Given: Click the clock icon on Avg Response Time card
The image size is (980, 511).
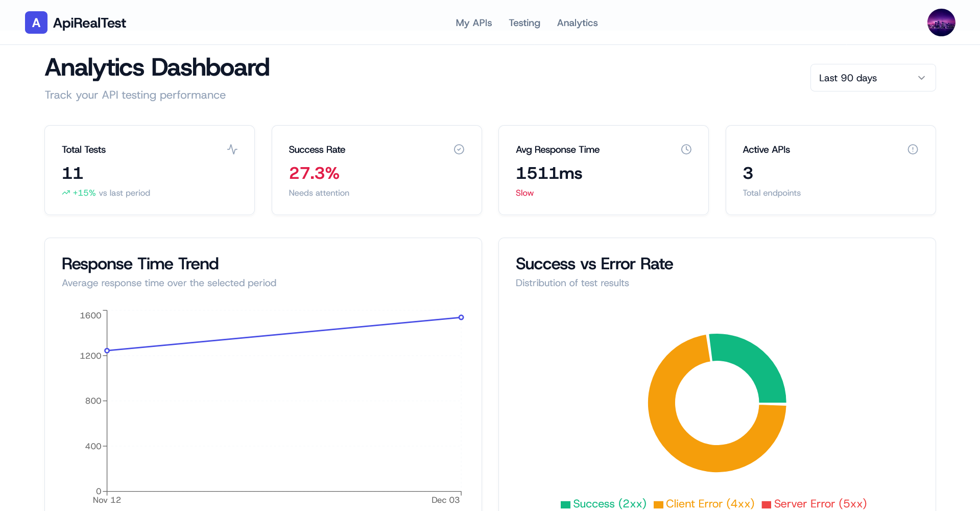Looking at the screenshot, I should pos(686,149).
